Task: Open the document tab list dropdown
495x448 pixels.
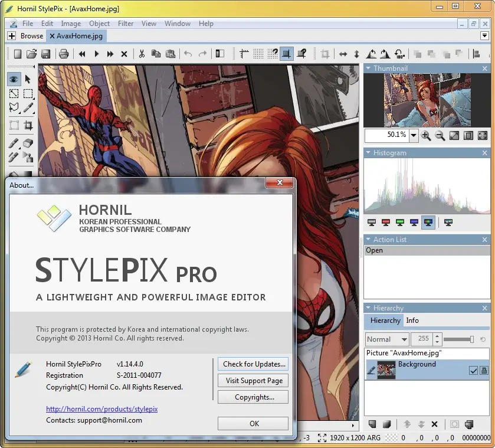Action: (x=484, y=35)
